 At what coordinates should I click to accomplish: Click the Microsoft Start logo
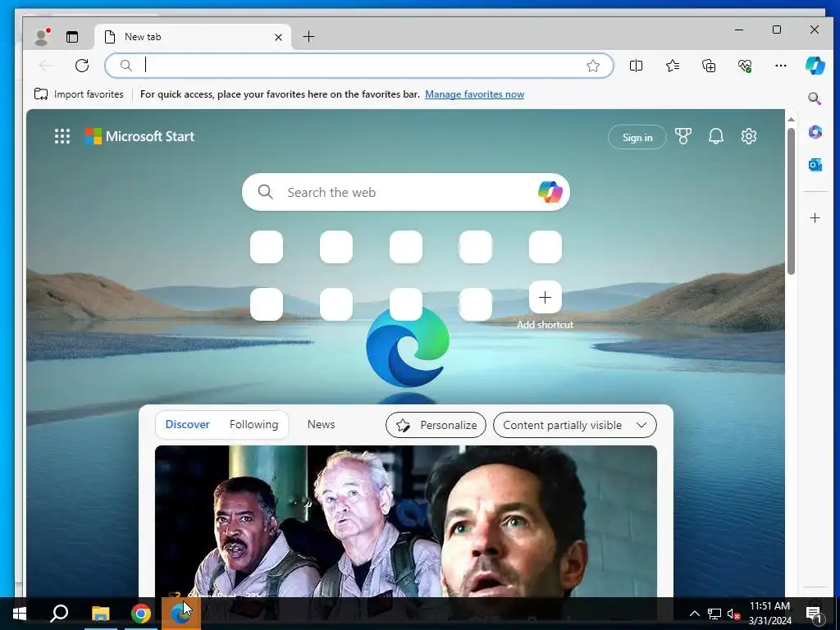point(139,136)
